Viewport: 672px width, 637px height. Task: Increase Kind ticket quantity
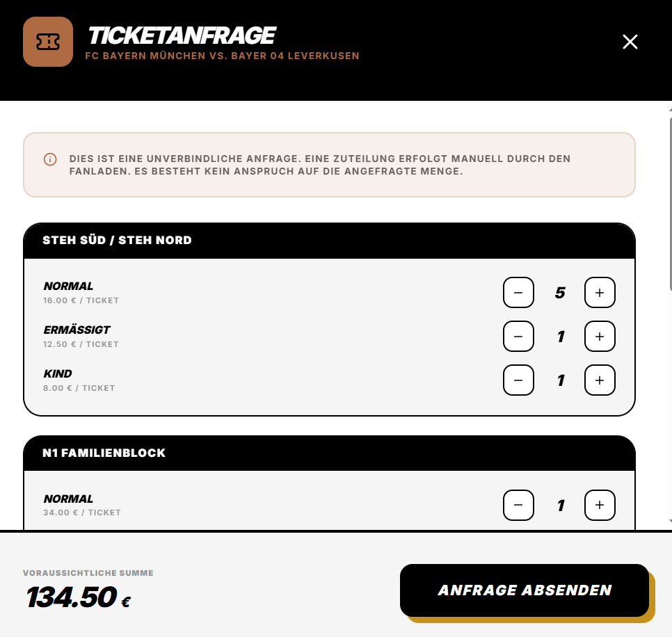(600, 380)
